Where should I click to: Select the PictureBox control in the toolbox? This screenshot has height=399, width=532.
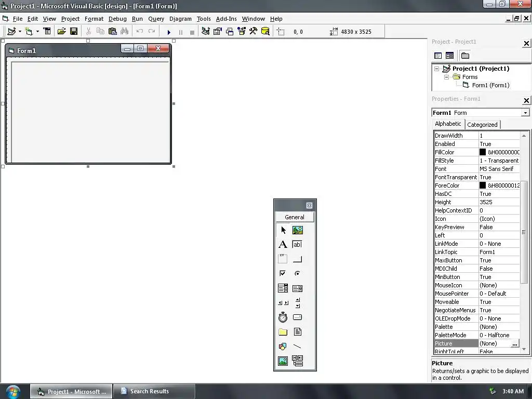[298, 230]
